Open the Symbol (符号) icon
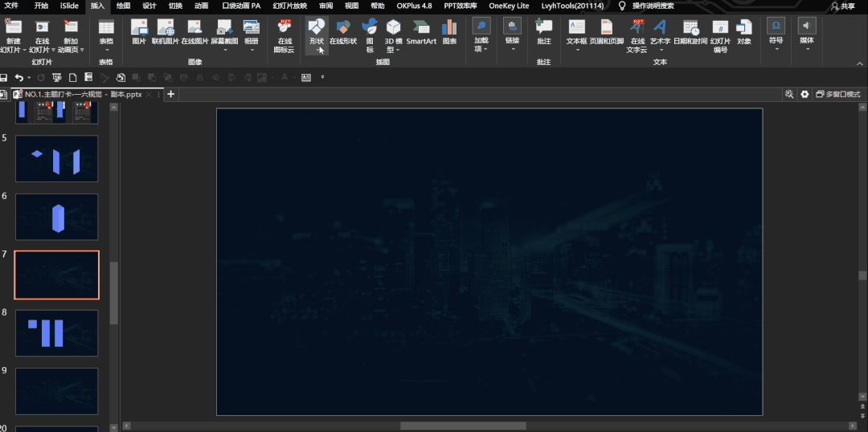868x432 pixels. 776,26
